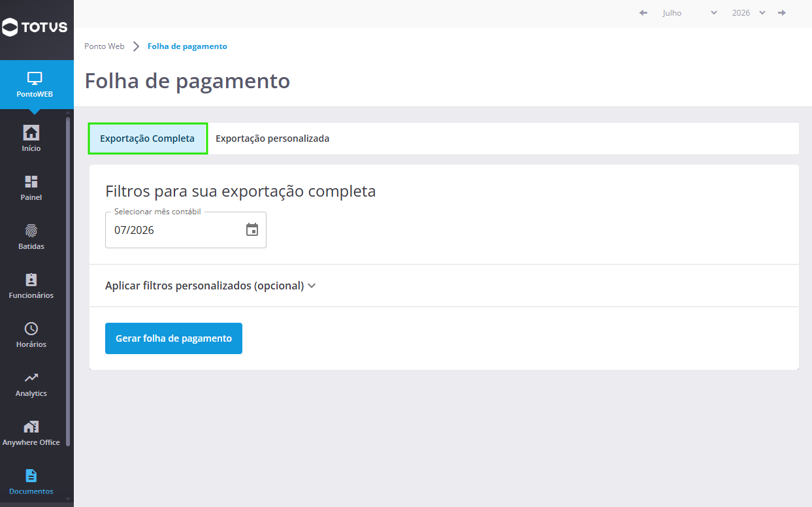Click the Folha de pagamento page title
Screen dimensions: 812x507
tap(187, 81)
